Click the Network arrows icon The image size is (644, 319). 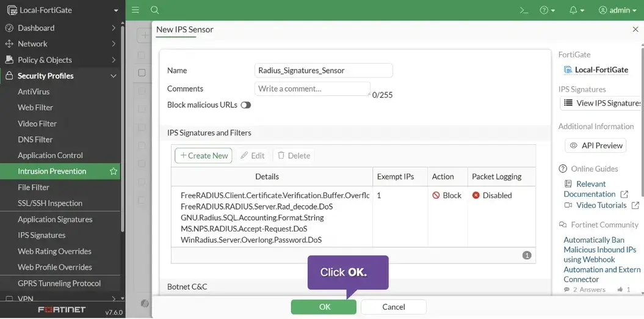tap(9, 44)
